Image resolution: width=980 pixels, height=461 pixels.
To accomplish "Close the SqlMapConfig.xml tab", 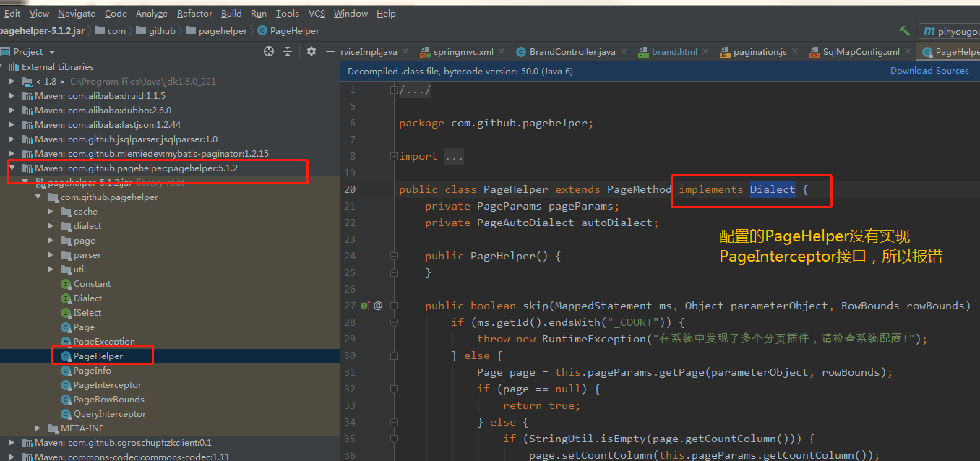I will pos(908,52).
